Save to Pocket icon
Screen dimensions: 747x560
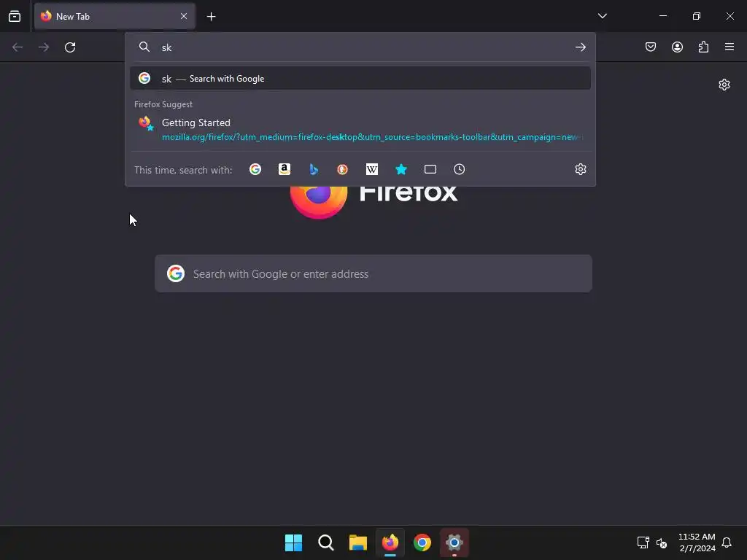click(650, 47)
